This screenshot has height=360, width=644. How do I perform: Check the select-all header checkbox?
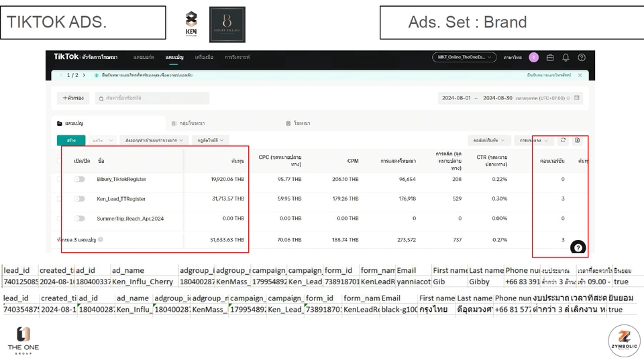(59, 160)
